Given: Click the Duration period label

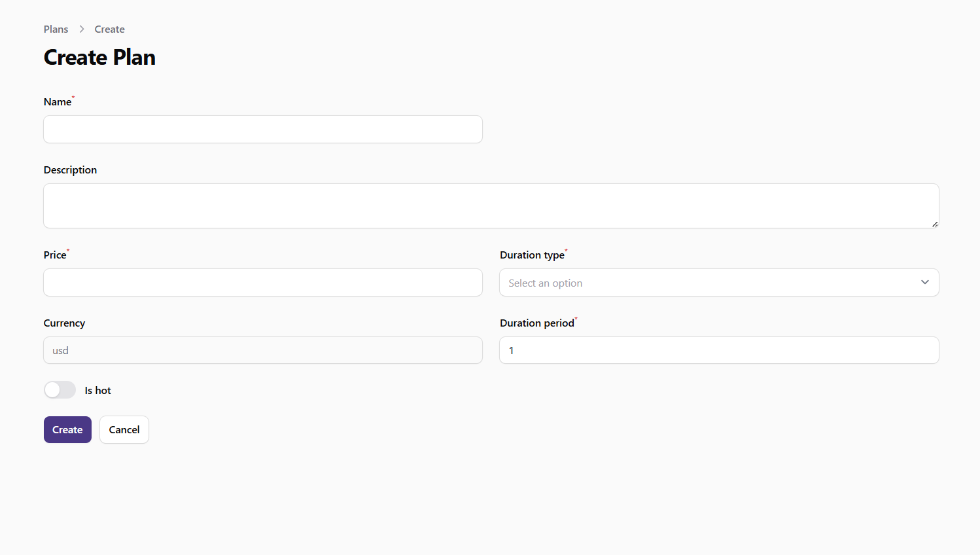Looking at the screenshot, I should [x=536, y=323].
